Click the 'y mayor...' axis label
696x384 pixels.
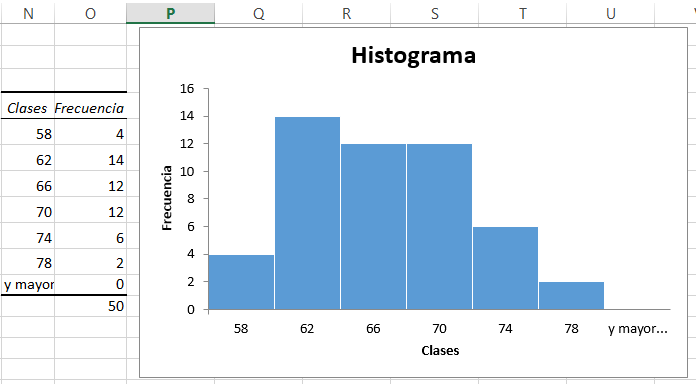click(637, 329)
